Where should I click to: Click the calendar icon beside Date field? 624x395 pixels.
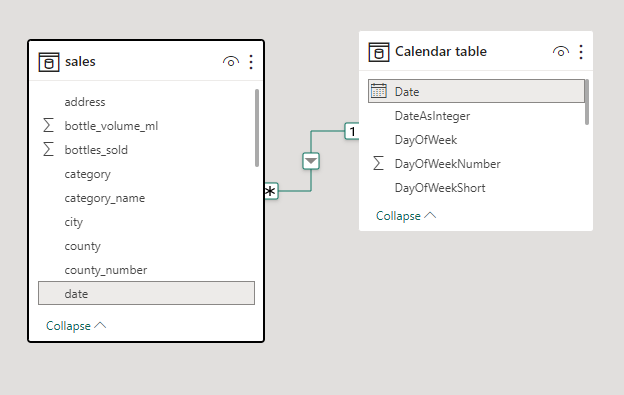coord(379,91)
